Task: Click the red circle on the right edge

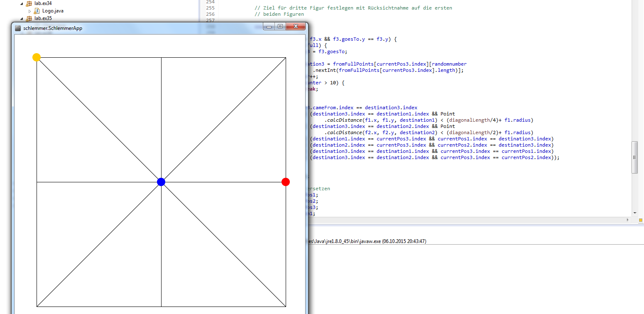Action: pyautogui.click(x=286, y=182)
